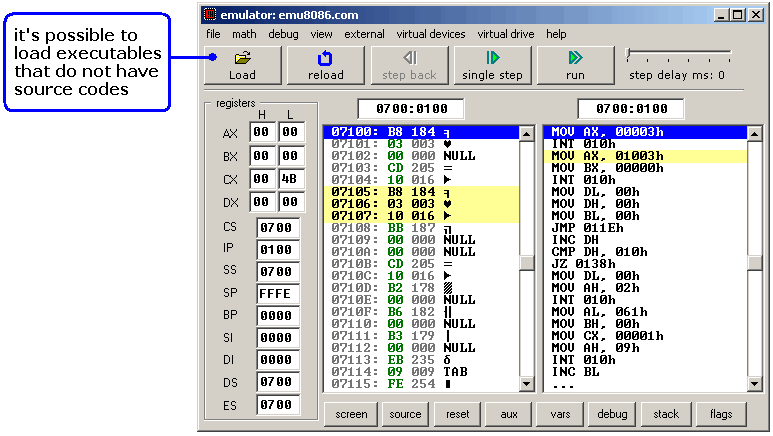The height and width of the screenshot is (436, 773).
Task: Click memory list scroll down arrow
Action: (527, 384)
